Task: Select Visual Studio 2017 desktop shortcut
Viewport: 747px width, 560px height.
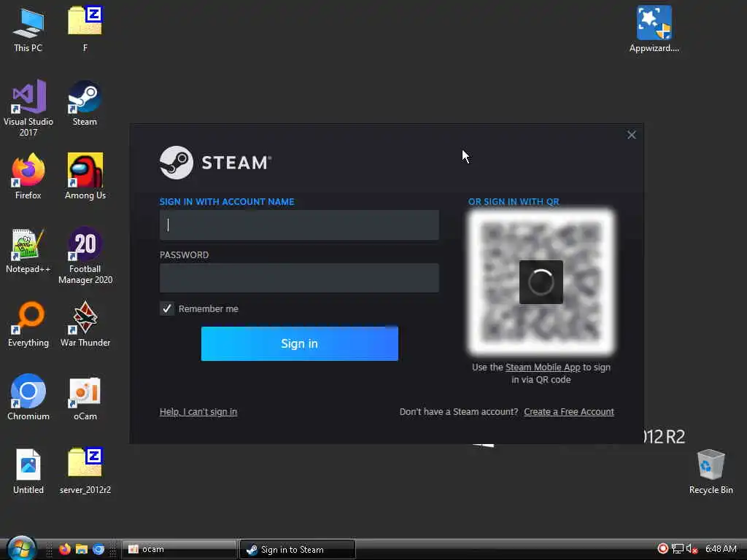Action: pyautogui.click(x=28, y=108)
